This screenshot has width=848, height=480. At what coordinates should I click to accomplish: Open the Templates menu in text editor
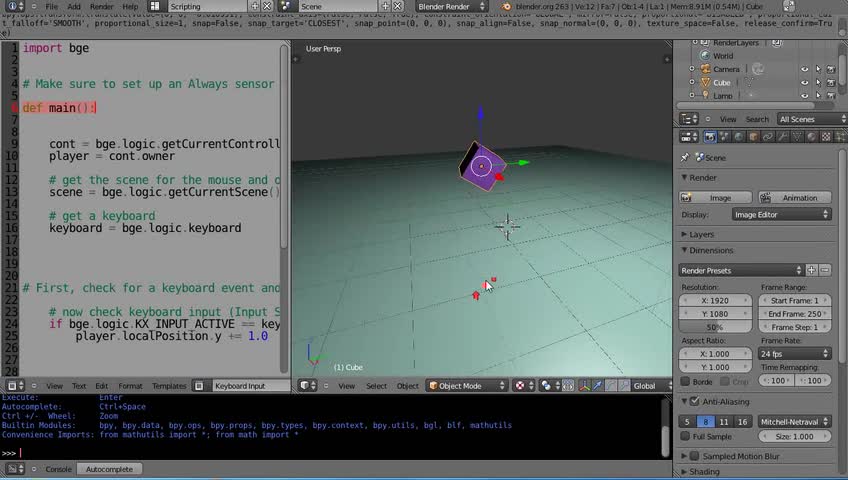tap(169, 385)
